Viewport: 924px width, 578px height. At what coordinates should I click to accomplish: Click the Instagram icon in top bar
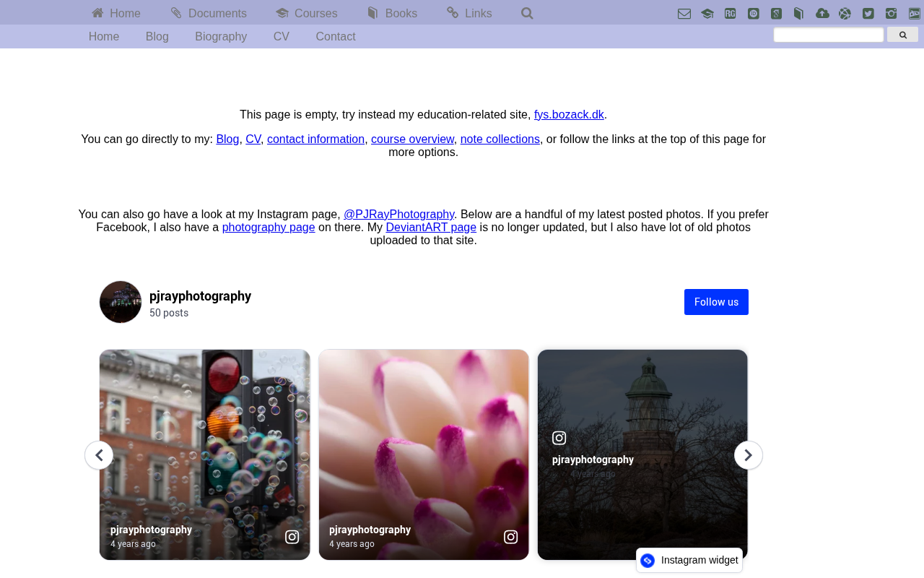(x=892, y=14)
